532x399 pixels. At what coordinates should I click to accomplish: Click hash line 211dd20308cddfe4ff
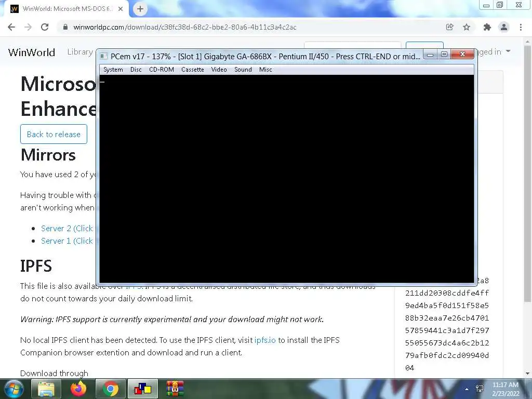coord(447,293)
